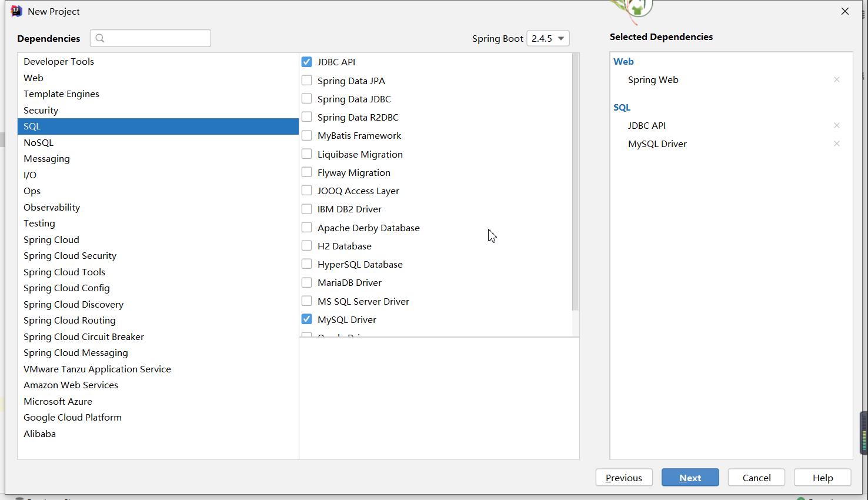This screenshot has height=500, width=868.
Task: Check the Spring Data JPA checkbox
Action: click(x=306, y=80)
